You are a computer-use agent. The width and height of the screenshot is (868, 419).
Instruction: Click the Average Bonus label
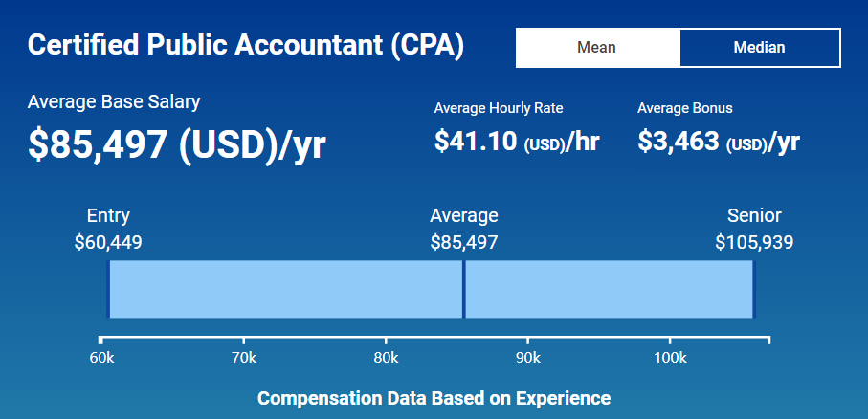[685, 108]
